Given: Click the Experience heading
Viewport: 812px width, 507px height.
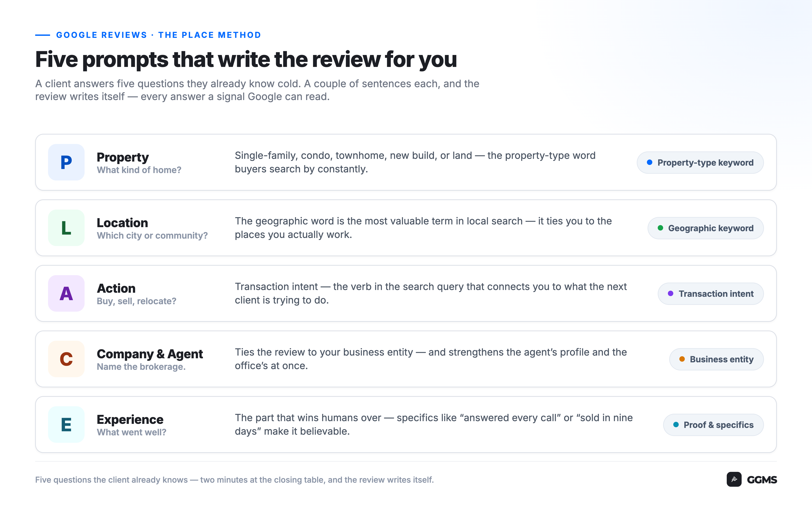Looking at the screenshot, I should [130, 420].
